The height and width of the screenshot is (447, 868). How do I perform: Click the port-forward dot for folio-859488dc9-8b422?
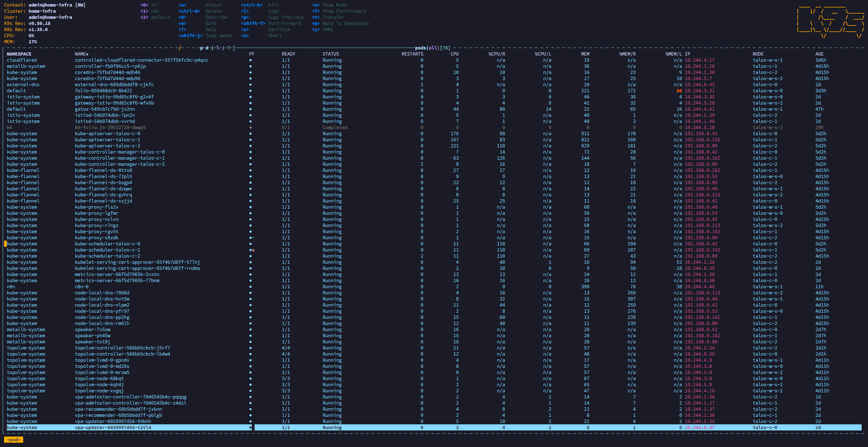pos(250,91)
